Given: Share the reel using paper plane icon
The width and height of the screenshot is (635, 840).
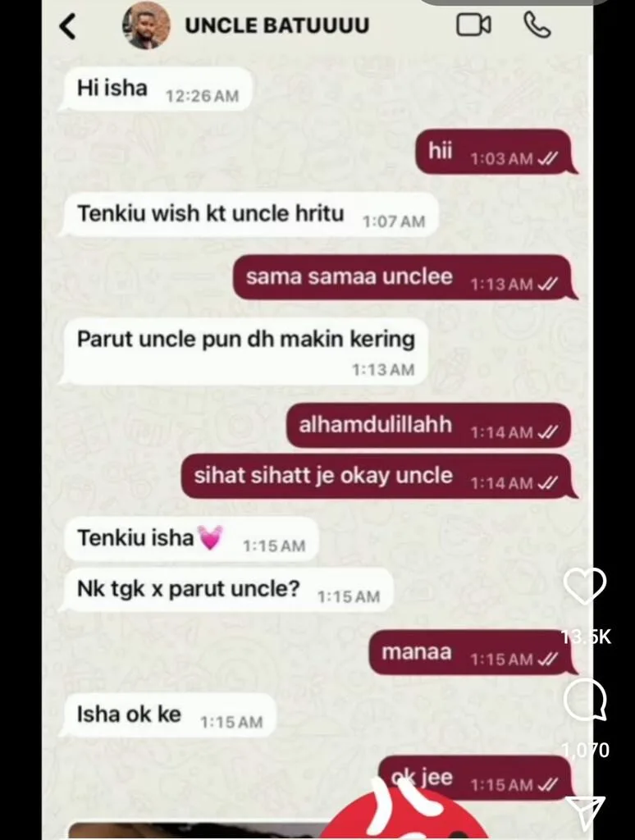Looking at the screenshot, I should coord(586,813).
